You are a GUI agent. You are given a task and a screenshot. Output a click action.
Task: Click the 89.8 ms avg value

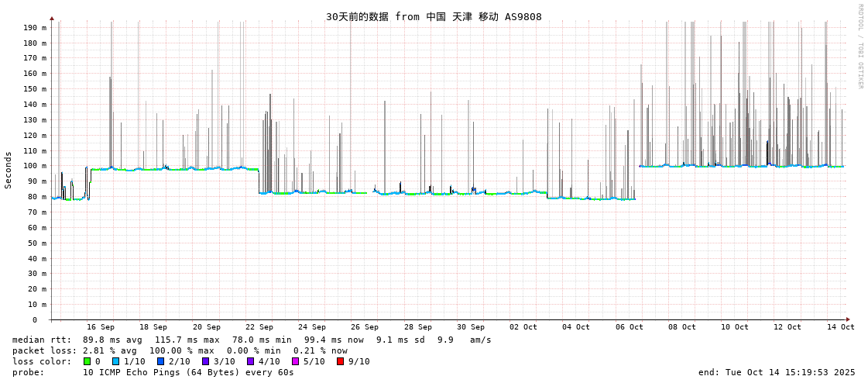[112, 340]
